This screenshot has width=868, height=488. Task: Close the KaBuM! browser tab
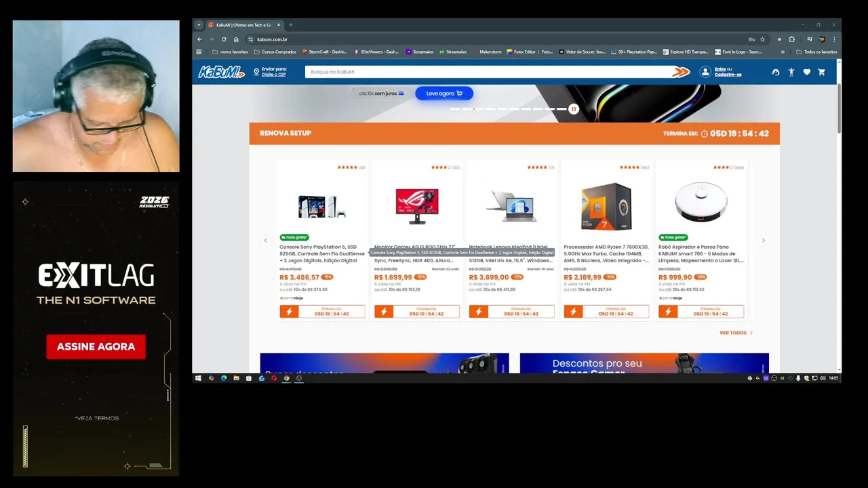point(278,25)
